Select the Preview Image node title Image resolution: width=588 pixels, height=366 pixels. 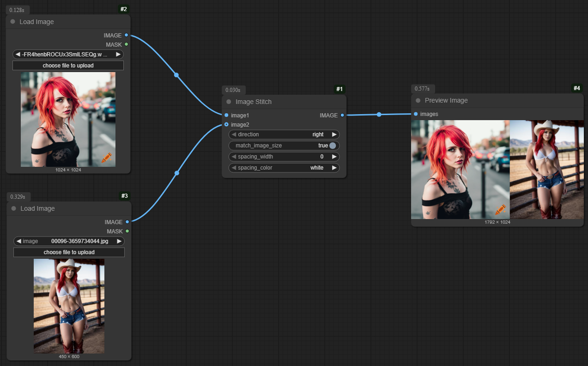tap(446, 100)
